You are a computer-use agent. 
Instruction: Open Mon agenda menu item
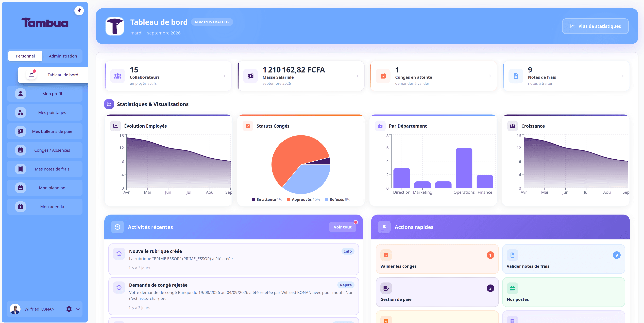point(45,207)
